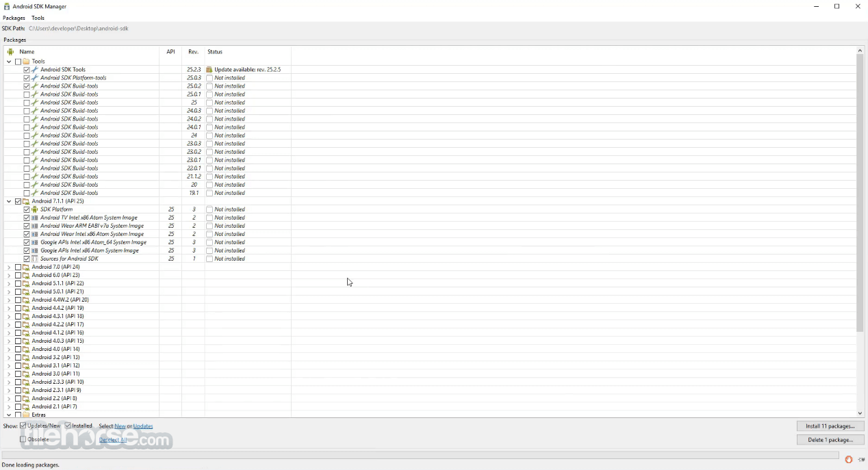Check the Android 6.0 (API 23) checkbox
Image resolution: width=868 pixels, height=470 pixels.
point(18,275)
